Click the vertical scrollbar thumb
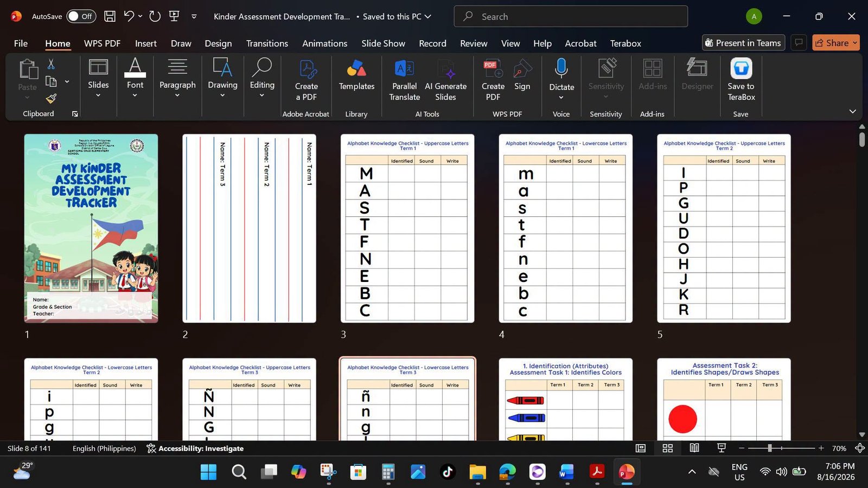Screen dimensions: 868x488 pos(862,139)
